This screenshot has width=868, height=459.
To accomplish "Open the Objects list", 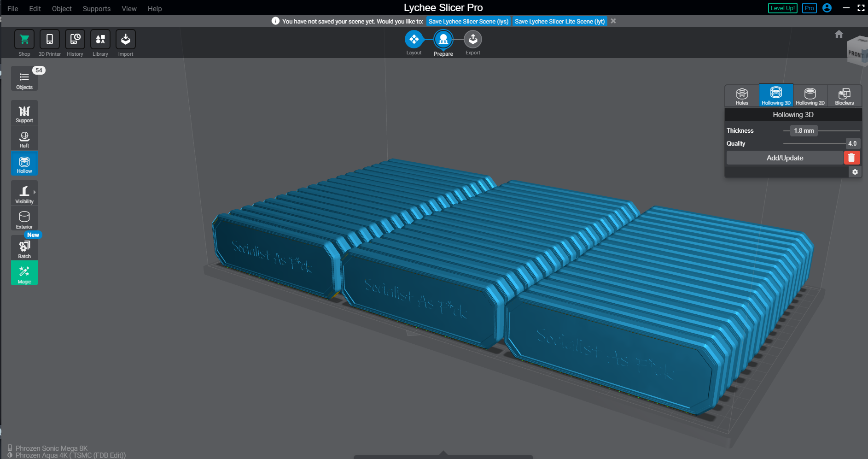I will 24,79.
